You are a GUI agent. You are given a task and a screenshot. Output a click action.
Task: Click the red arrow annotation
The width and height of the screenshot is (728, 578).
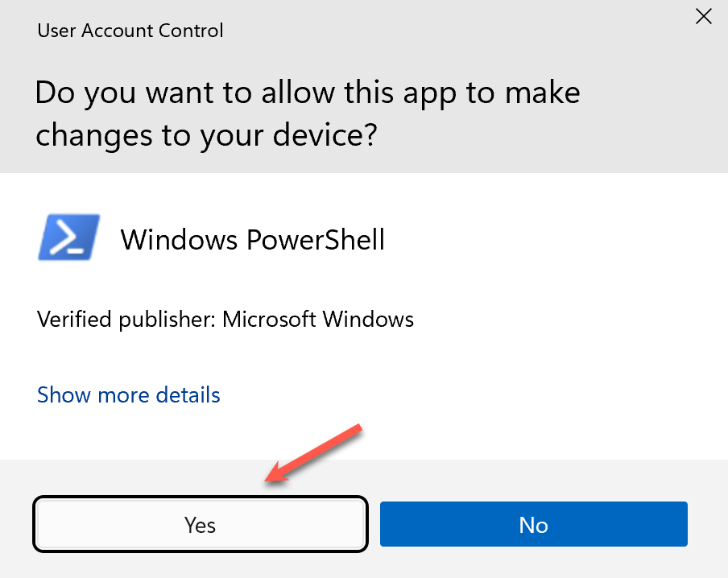click(314, 453)
